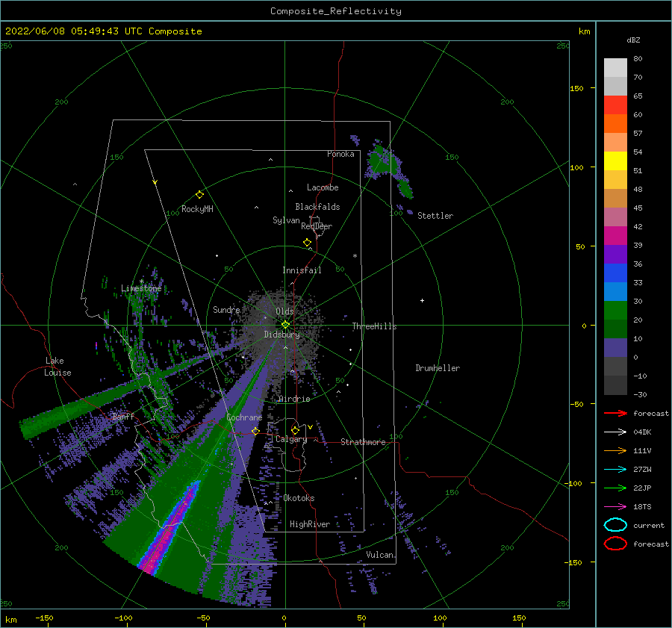This screenshot has height=628, width=672.
Task: Click the magenta 18TS arrow legend icon
Action: click(x=615, y=507)
